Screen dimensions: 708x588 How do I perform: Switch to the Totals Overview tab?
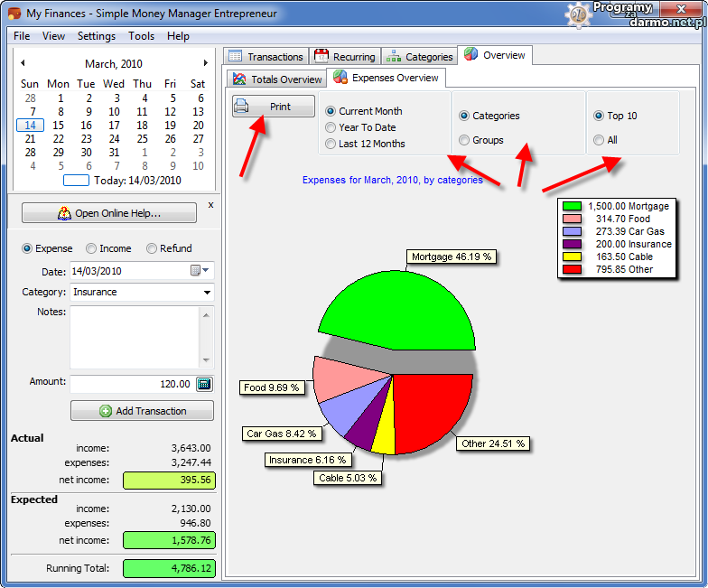[277, 79]
